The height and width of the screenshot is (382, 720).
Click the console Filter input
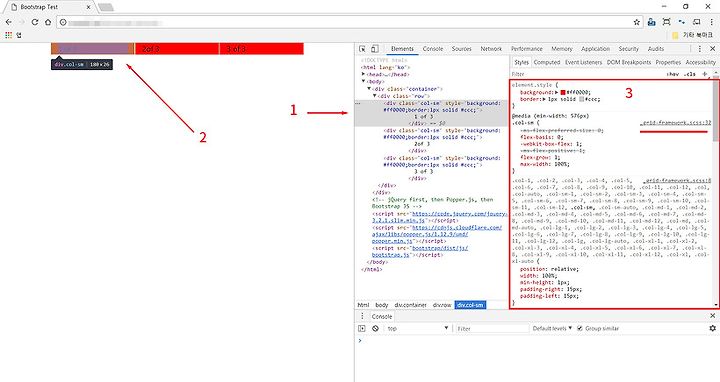pos(492,328)
